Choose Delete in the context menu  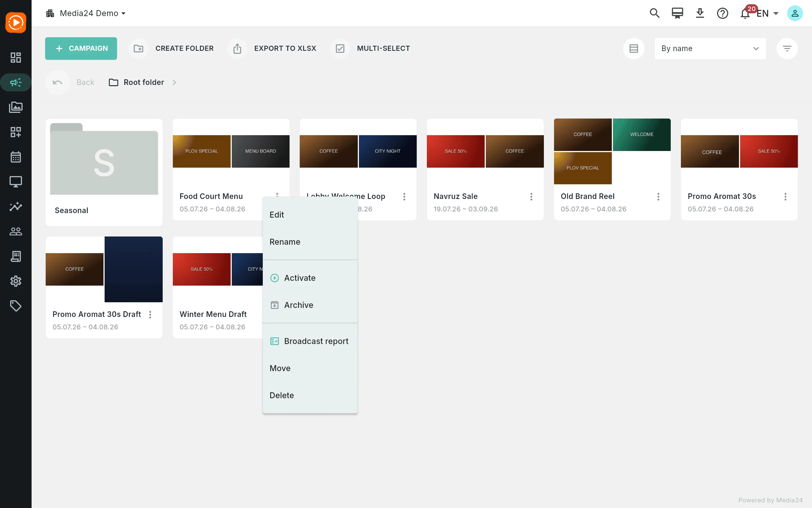(x=310, y=395)
